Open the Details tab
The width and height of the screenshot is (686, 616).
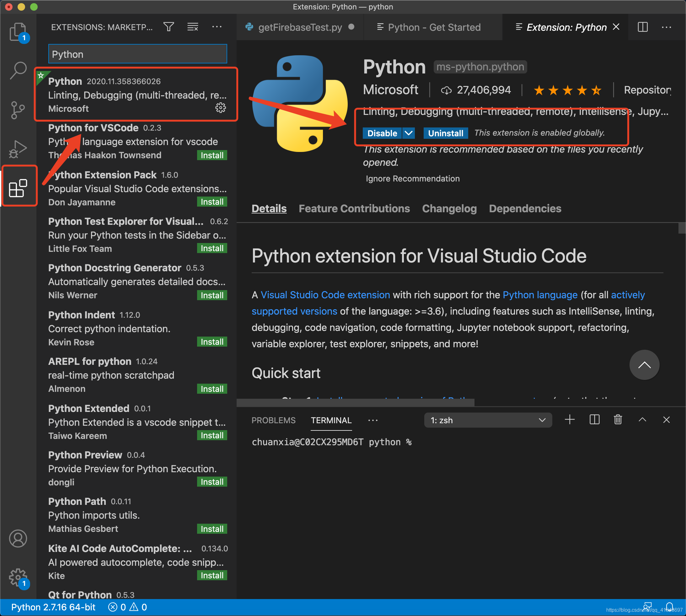click(x=269, y=208)
